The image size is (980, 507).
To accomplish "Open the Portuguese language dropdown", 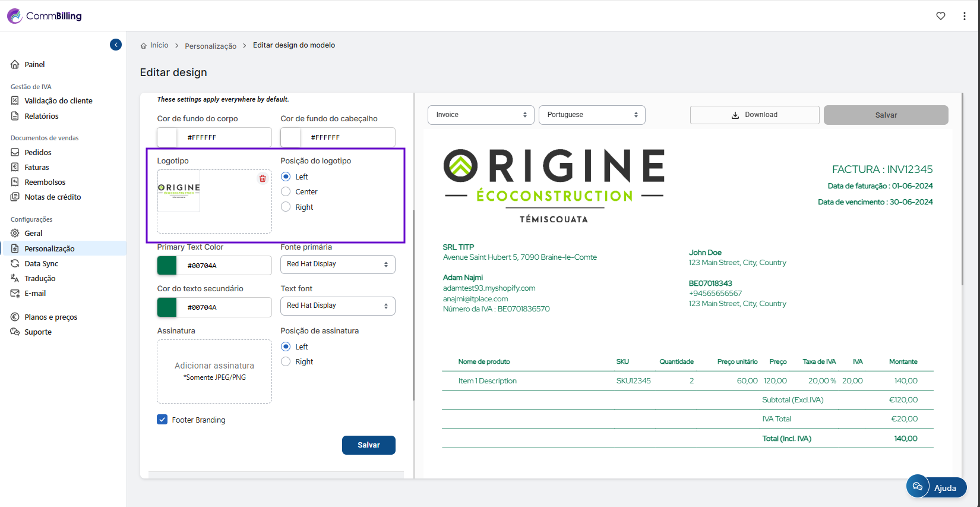I will click(x=592, y=115).
